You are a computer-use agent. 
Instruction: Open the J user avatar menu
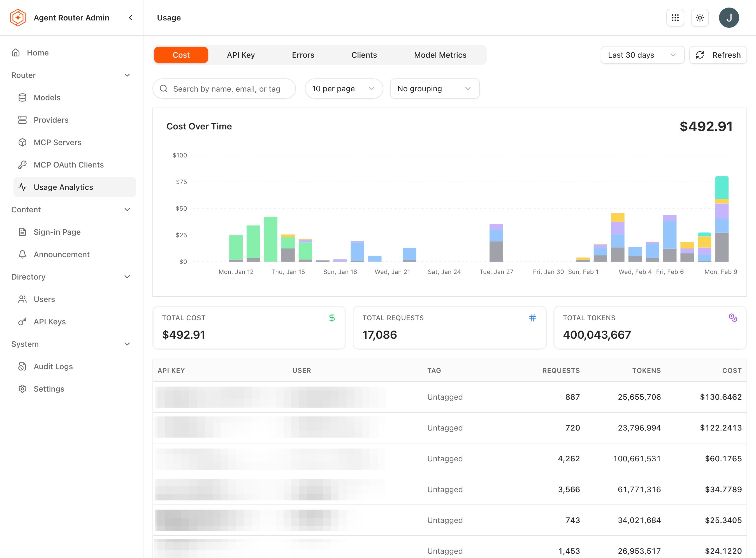pyautogui.click(x=729, y=18)
